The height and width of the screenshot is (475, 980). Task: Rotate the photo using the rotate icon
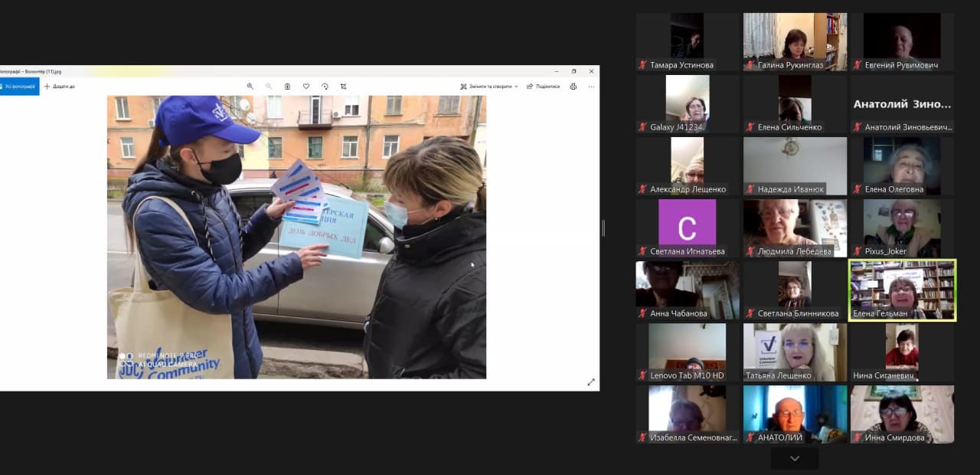pyautogui.click(x=325, y=87)
